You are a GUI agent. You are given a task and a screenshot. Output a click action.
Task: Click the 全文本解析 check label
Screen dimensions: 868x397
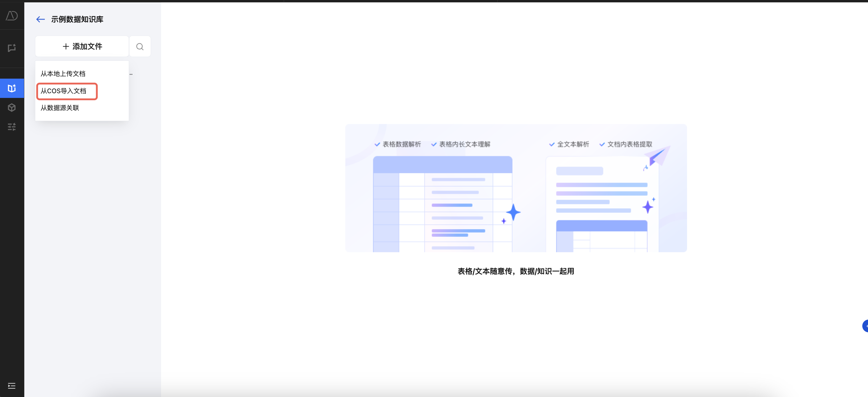tap(573, 144)
